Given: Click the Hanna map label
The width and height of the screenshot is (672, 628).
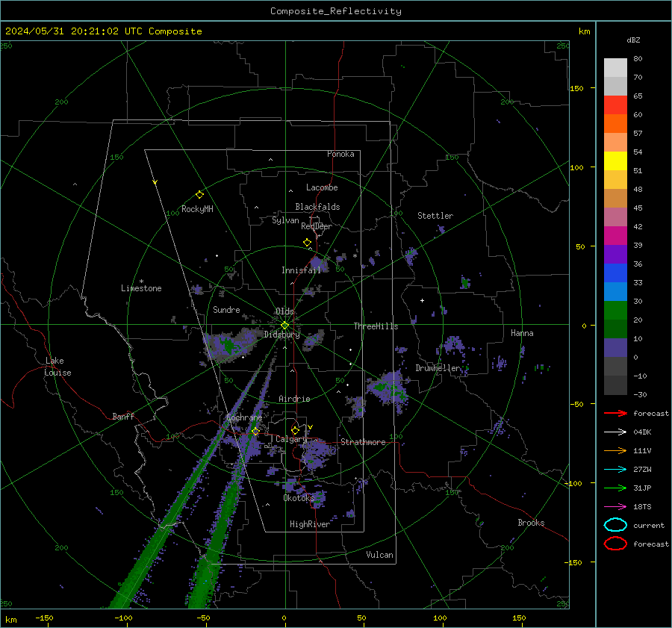Looking at the screenshot, I should coord(522,333).
